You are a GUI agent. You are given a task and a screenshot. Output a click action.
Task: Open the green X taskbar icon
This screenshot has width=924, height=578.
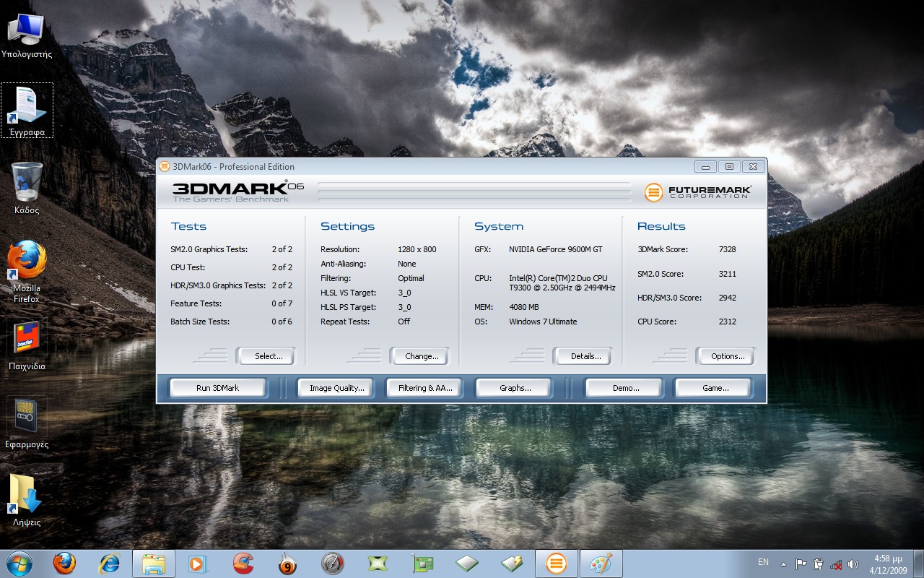378,564
